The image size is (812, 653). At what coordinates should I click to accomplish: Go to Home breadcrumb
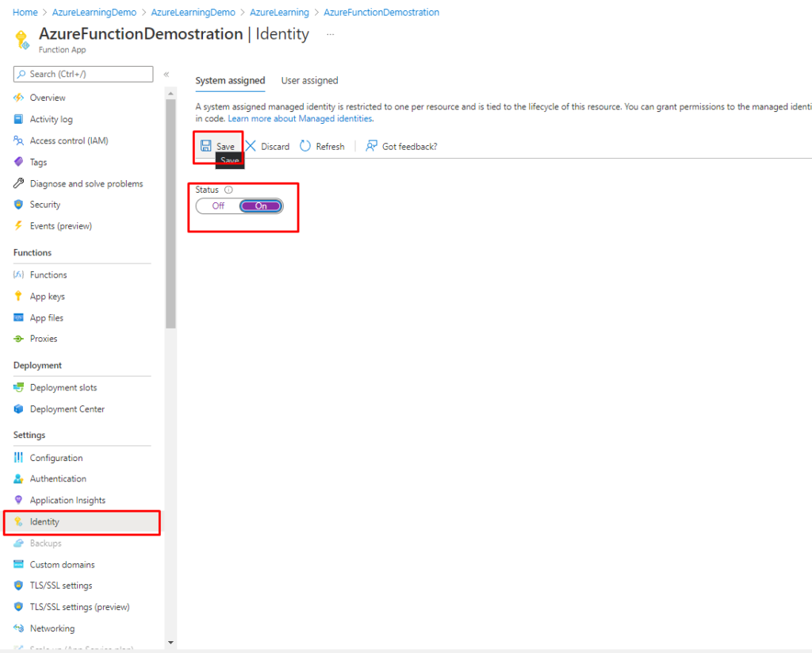tap(25, 13)
